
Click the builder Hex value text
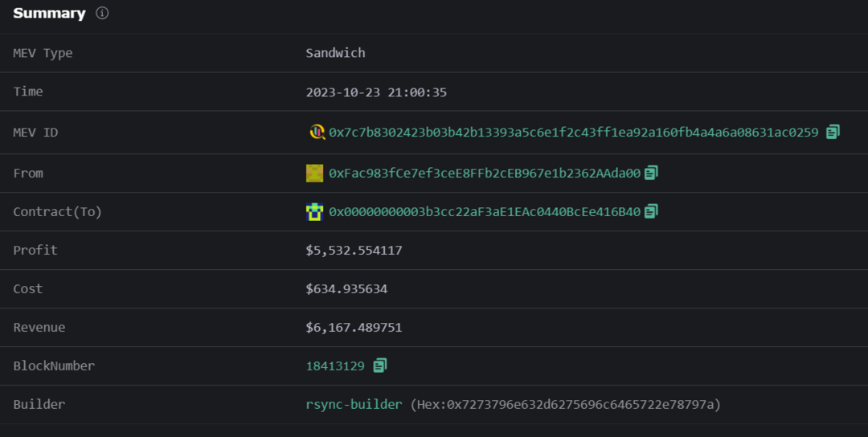point(565,405)
